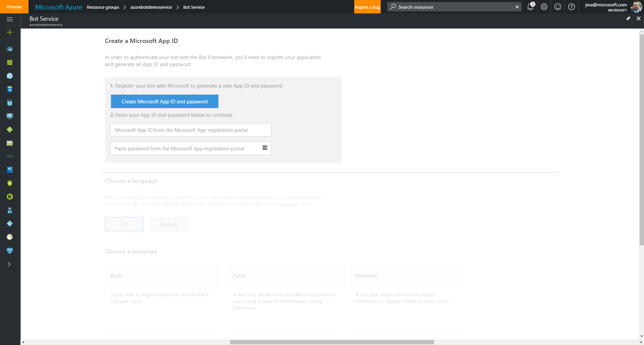644x345 pixels.
Task: Click the smiley feedback icon
Action: click(x=558, y=7)
